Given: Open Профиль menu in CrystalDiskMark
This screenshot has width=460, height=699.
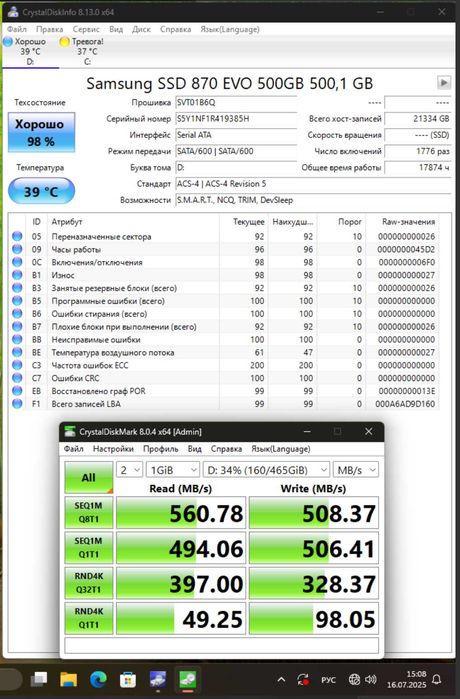Looking at the screenshot, I should pyautogui.click(x=160, y=449).
